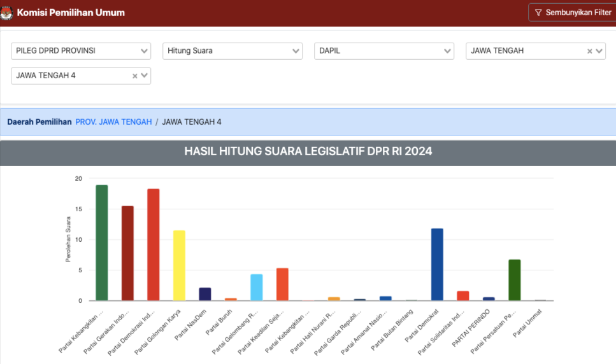The image size is (616, 364).
Task: Click the orange Partai Hati Nurani bar
Action: (334, 299)
